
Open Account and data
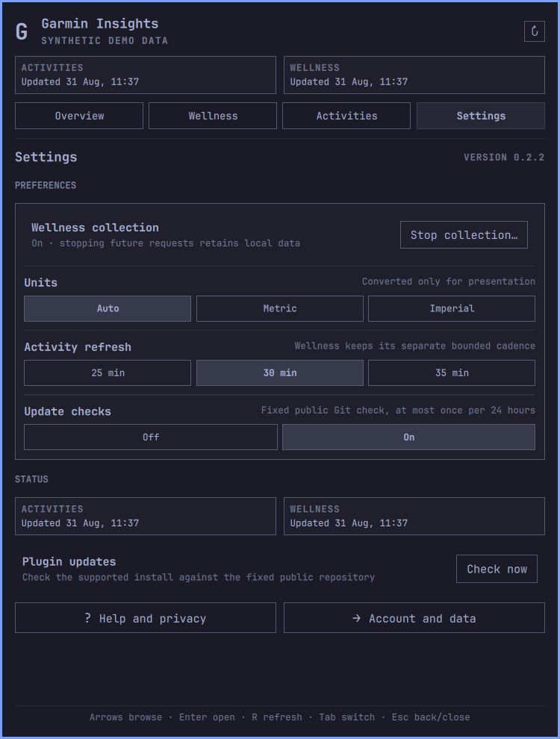point(414,618)
